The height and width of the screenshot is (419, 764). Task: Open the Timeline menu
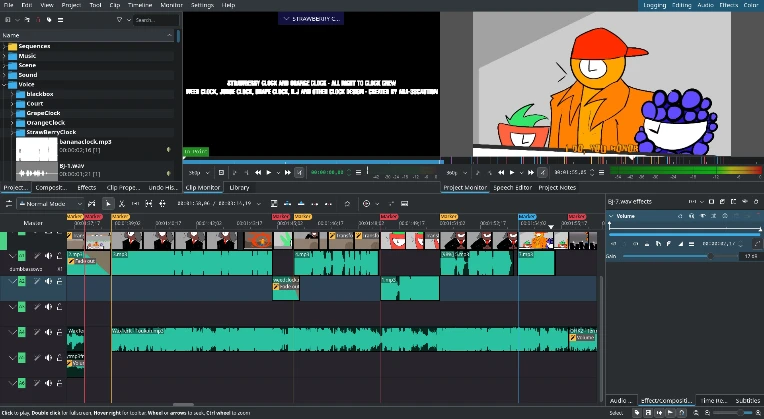tap(140, 5)
